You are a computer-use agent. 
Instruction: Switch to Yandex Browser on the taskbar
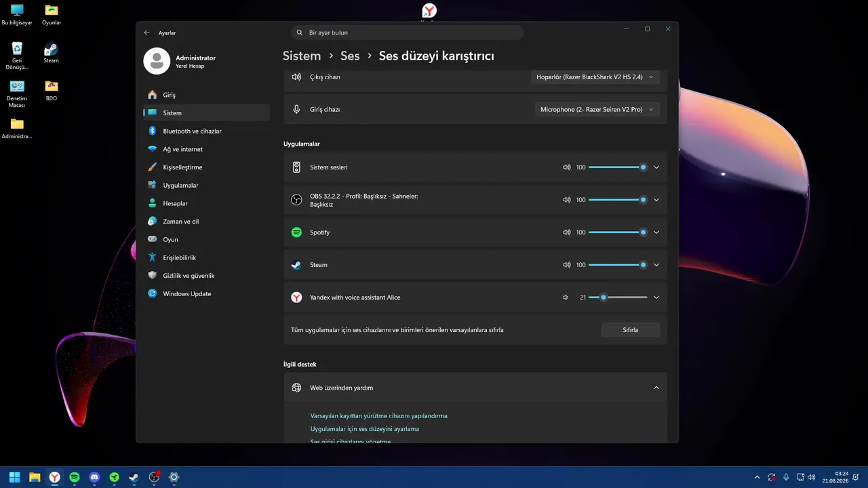54,477
